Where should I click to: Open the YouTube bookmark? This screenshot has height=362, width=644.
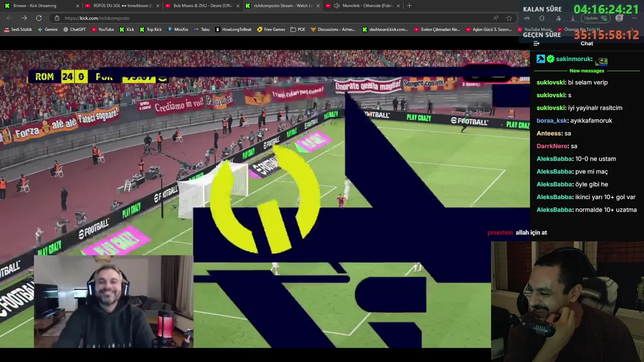click(x=103, y=30)
